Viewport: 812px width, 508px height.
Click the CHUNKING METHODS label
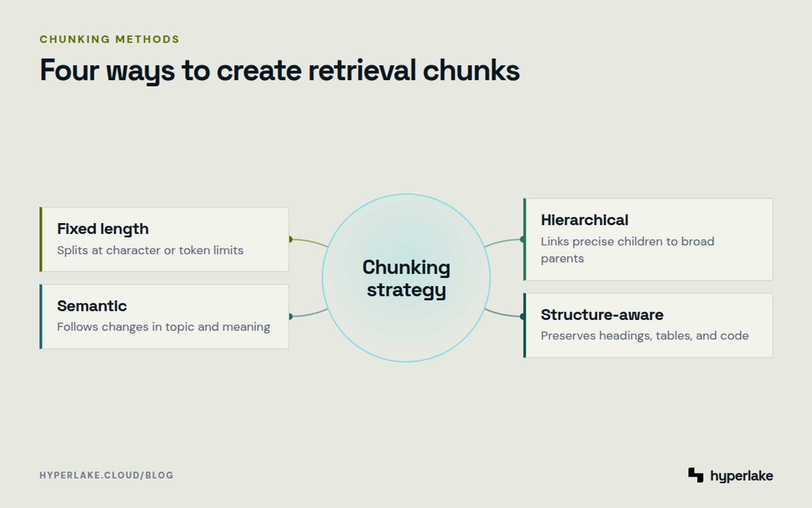pos(110,40)
